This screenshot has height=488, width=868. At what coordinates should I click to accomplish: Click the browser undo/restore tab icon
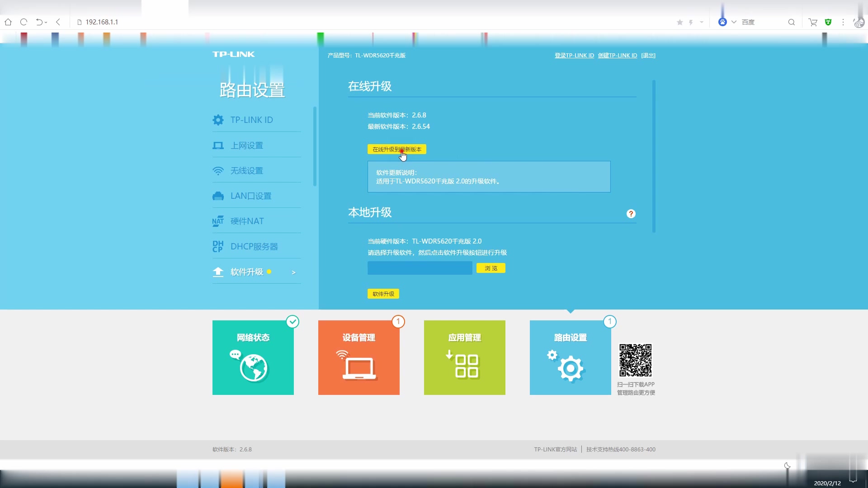point(39,22)
